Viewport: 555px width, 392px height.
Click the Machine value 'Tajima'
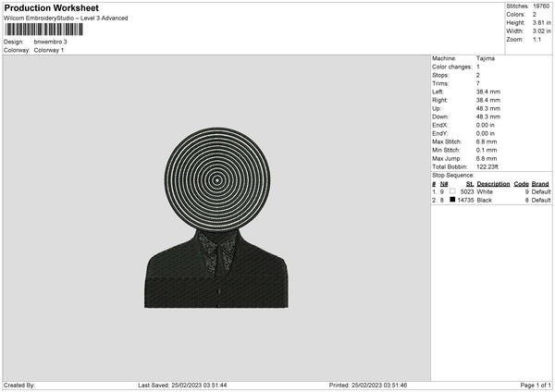point(486,58)
